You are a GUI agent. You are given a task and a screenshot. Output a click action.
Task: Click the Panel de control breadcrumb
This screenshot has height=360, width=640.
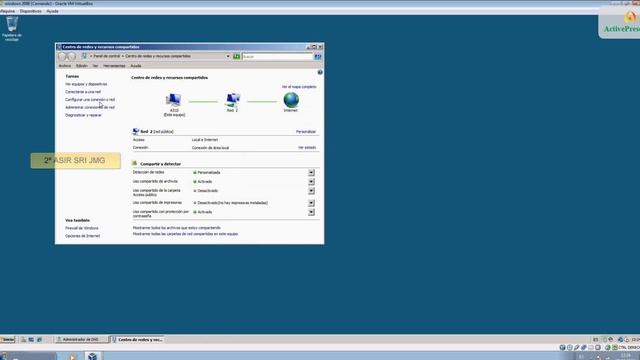107,56
